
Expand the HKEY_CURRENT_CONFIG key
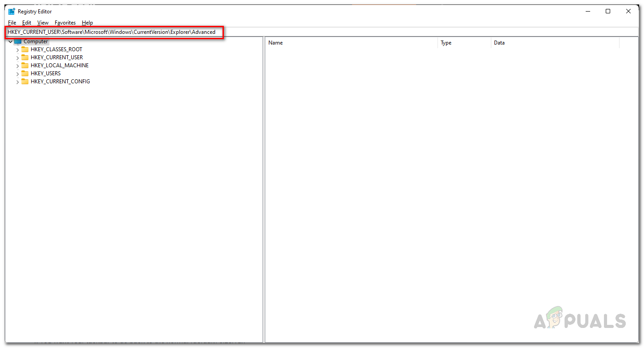pos(18,82)
